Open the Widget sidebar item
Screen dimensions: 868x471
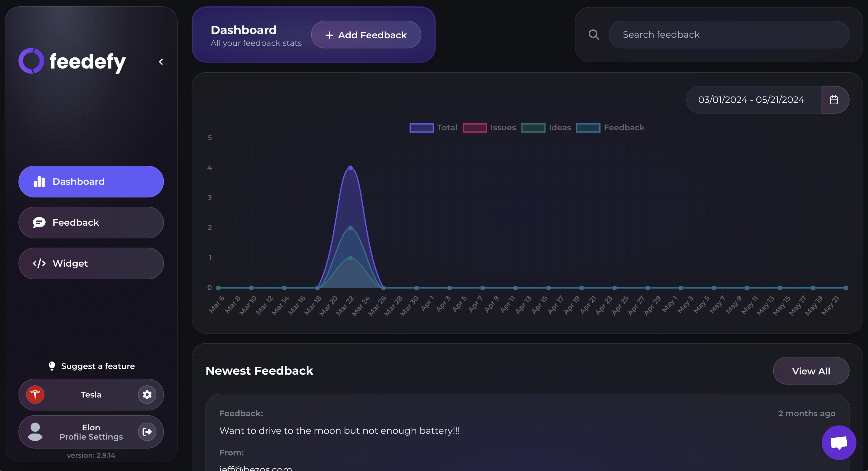point(91,263)
